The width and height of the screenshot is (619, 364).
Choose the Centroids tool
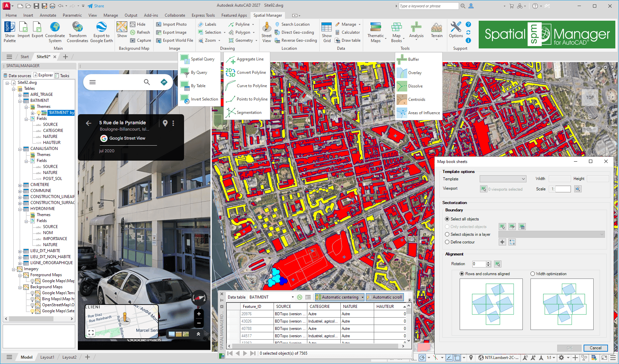(x=416, y=100)
